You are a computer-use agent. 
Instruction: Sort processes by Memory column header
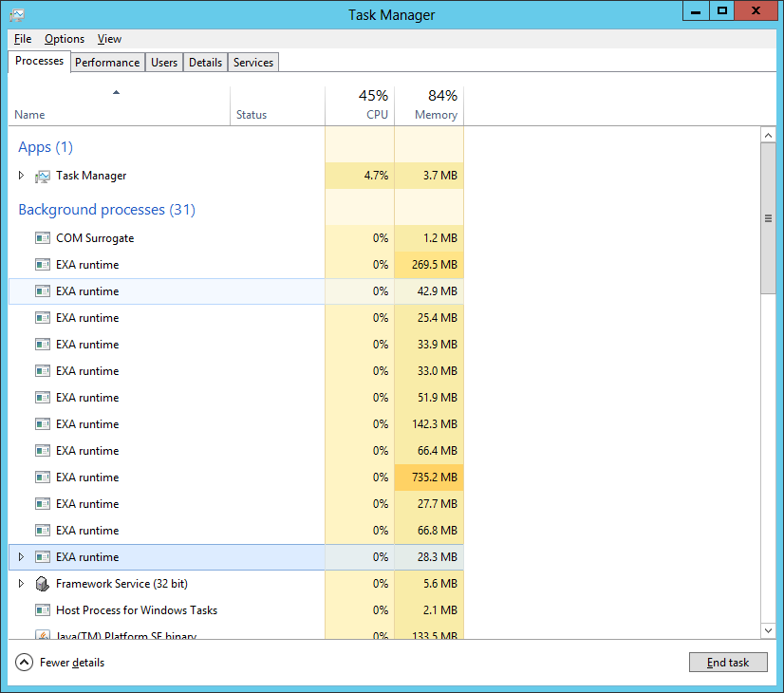pos(436,115)
